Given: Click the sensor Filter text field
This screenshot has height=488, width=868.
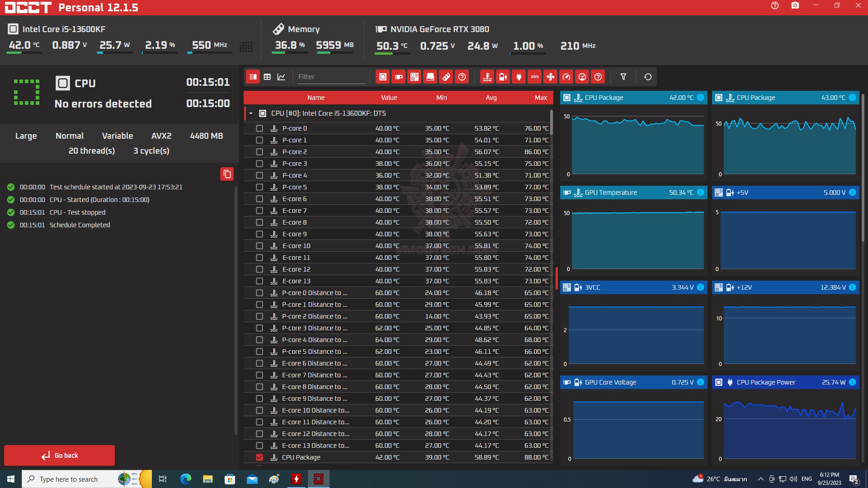Looking at the screenshot, I should pyautogui.click(x=331, y=77).
